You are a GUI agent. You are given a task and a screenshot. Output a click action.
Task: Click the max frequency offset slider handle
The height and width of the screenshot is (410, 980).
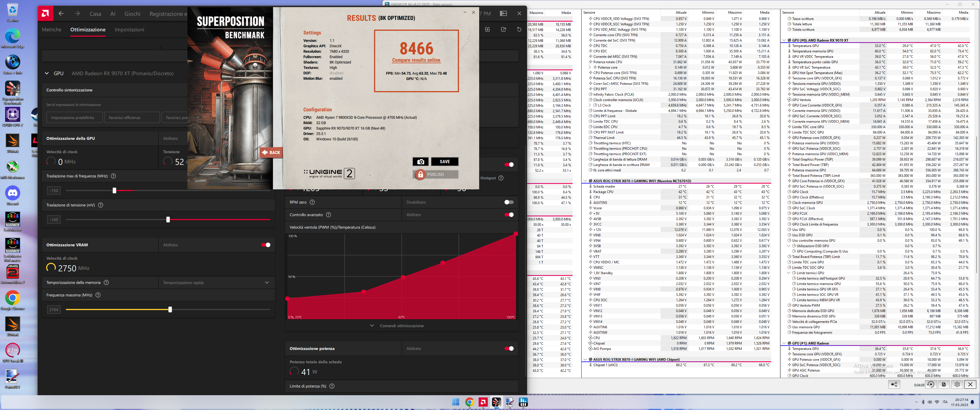coord(114,190)
